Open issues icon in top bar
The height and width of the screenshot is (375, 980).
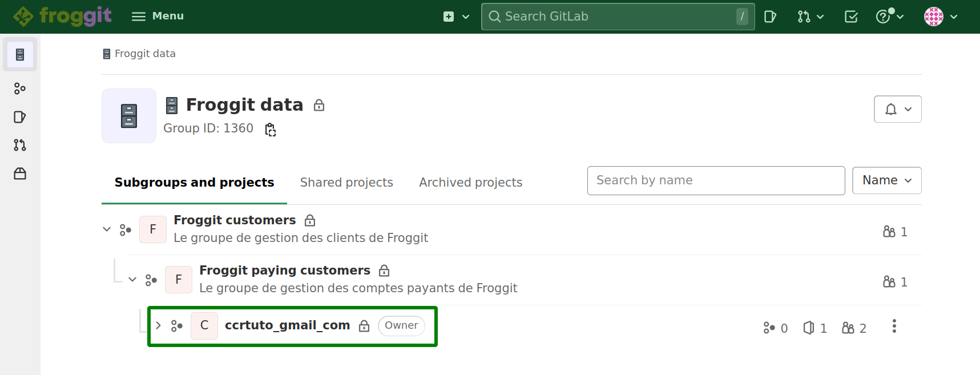point(770,17)
